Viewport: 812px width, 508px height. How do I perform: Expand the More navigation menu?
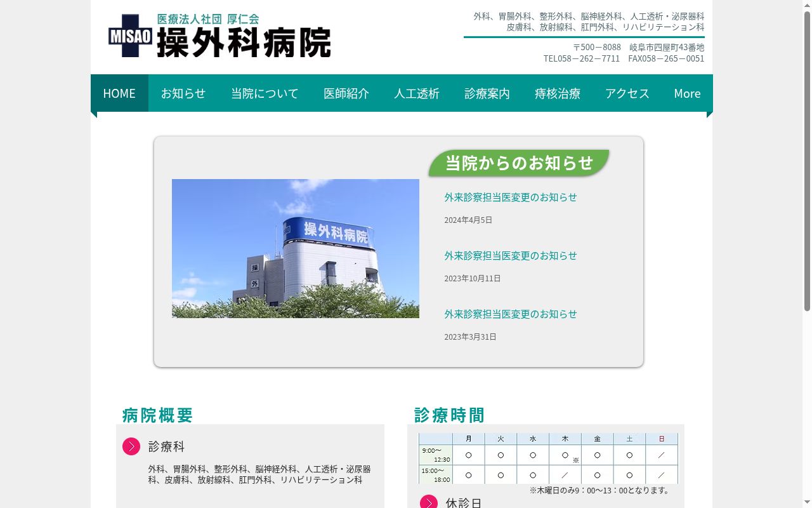pos(687,93)
